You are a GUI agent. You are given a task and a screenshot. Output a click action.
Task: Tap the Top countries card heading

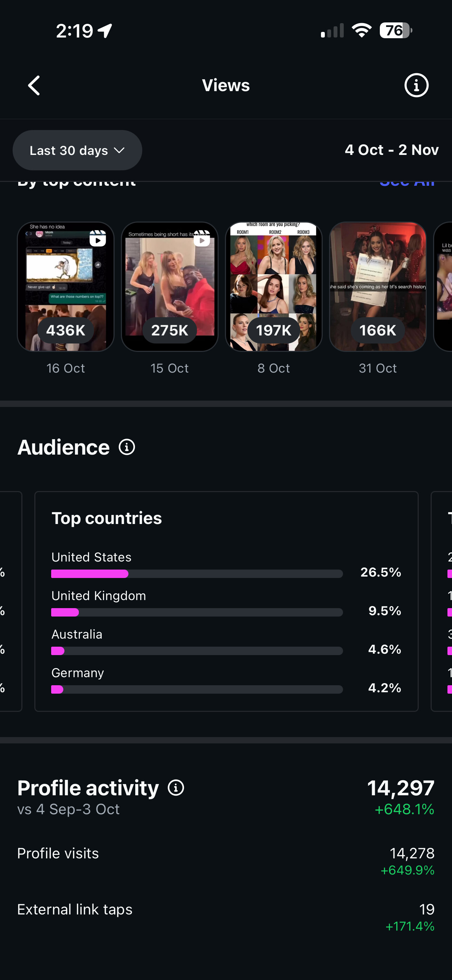(x=107, y=518)
